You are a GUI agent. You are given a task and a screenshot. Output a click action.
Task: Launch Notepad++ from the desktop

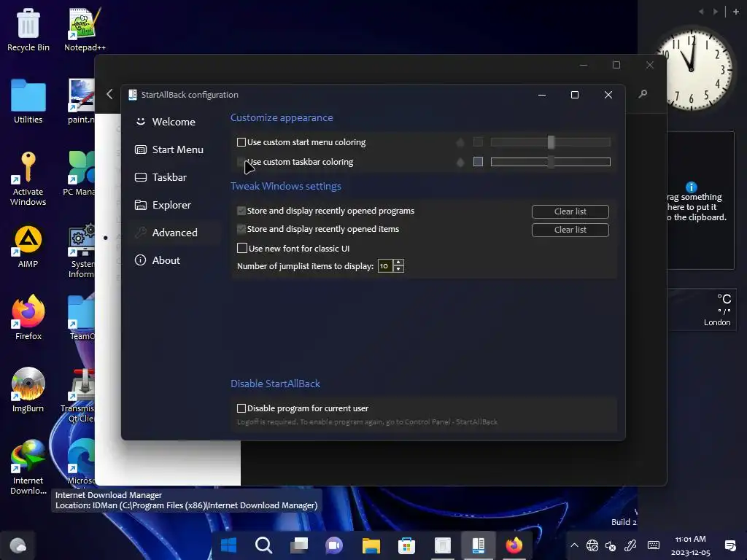click(85, 29)
